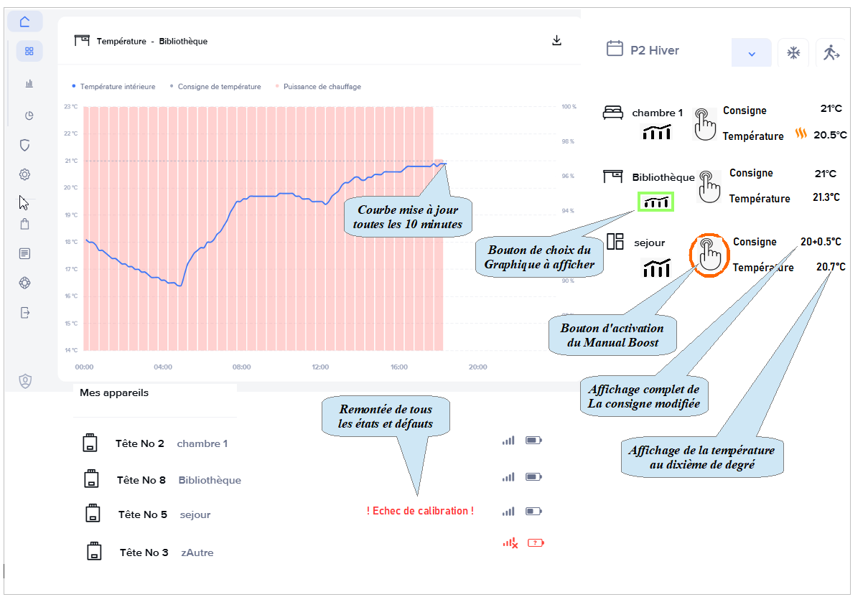Screen dimensions: 868x602
Task: Expand the P2 Hiver program dropdown
Action: (752, 53)
